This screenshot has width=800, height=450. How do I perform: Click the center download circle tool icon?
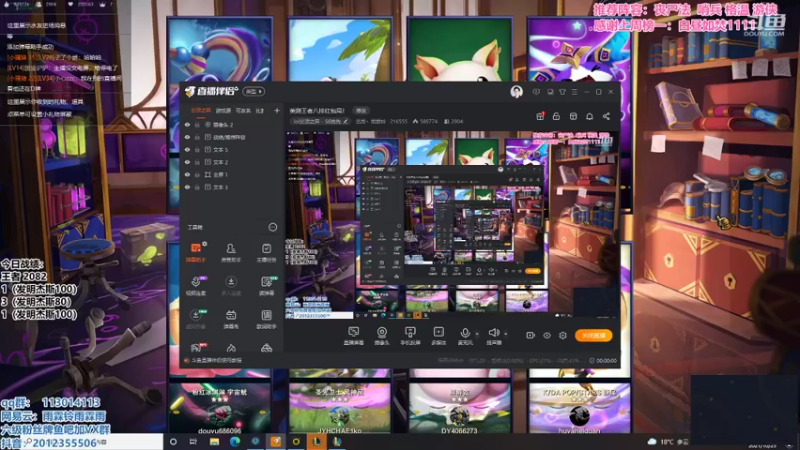click(231, 286)
